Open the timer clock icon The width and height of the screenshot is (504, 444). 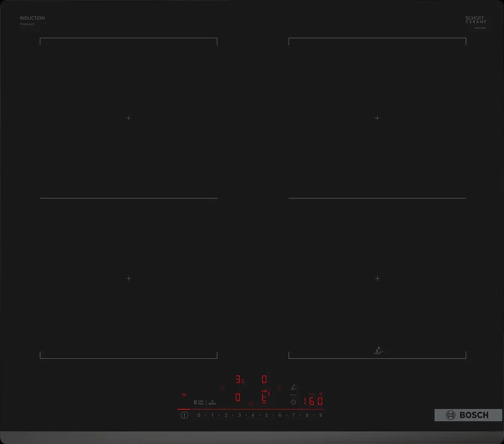point(293,402)
